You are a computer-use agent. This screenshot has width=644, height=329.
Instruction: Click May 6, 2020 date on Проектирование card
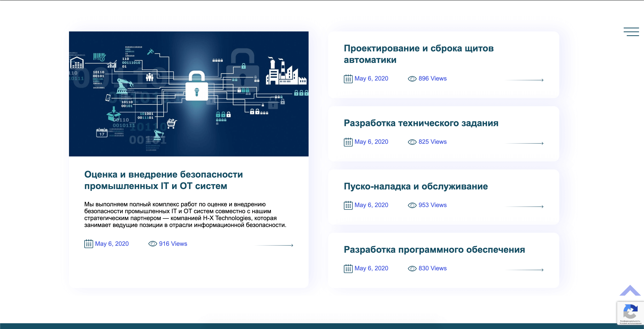coord(371,78)
